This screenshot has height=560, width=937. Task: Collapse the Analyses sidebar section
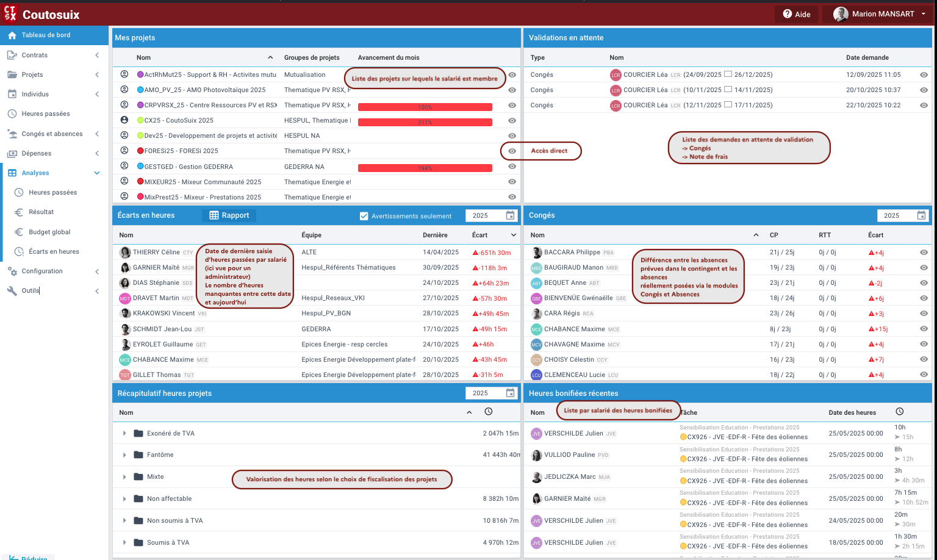coord(96,173)
